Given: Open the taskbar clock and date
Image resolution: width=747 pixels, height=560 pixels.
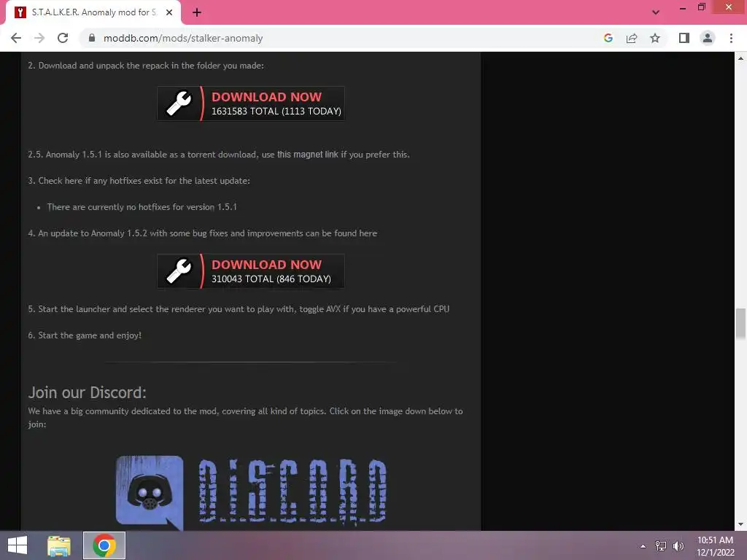Looking at the screenshot, I should pos(715,546).
